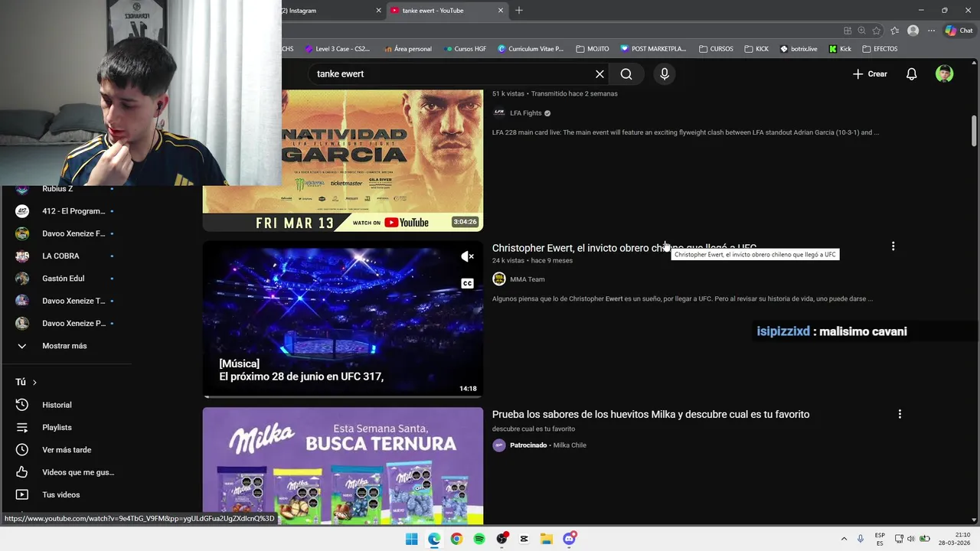Open Área personal bookmark

[407, 49]
